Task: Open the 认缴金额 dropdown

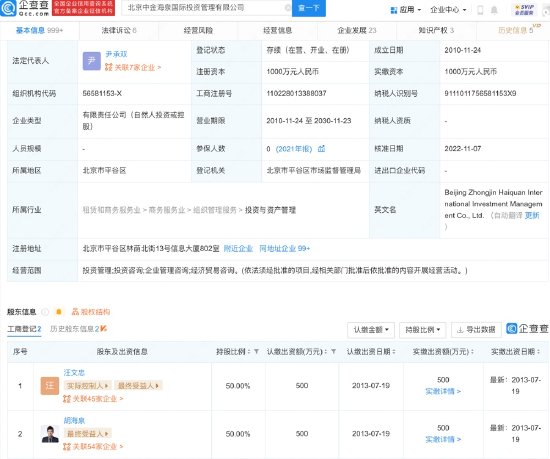Action: 371,330
